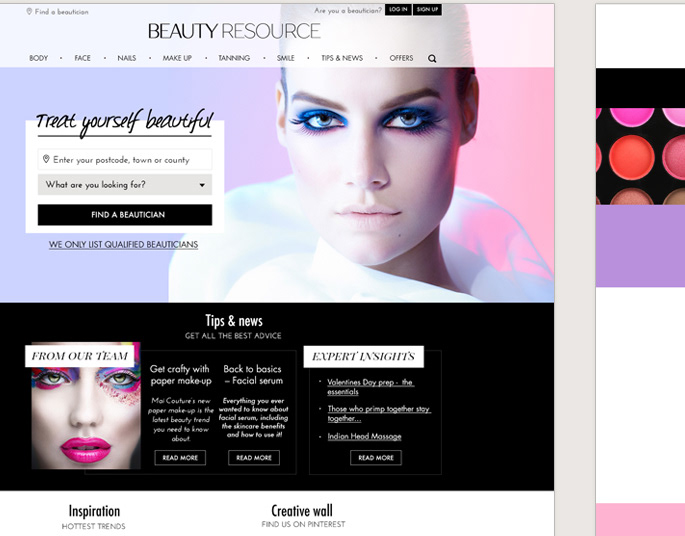This screenshot has width=685, height=536.
Task: Click the Inspiration heading
Action: [x=94, y=511]
